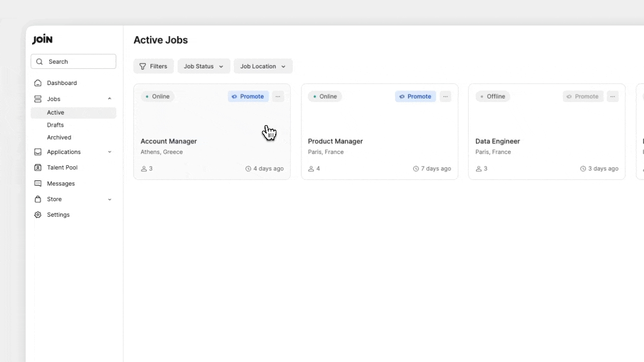Click the Talent Pool icon

pyautogui.click(x=38, y=167)
